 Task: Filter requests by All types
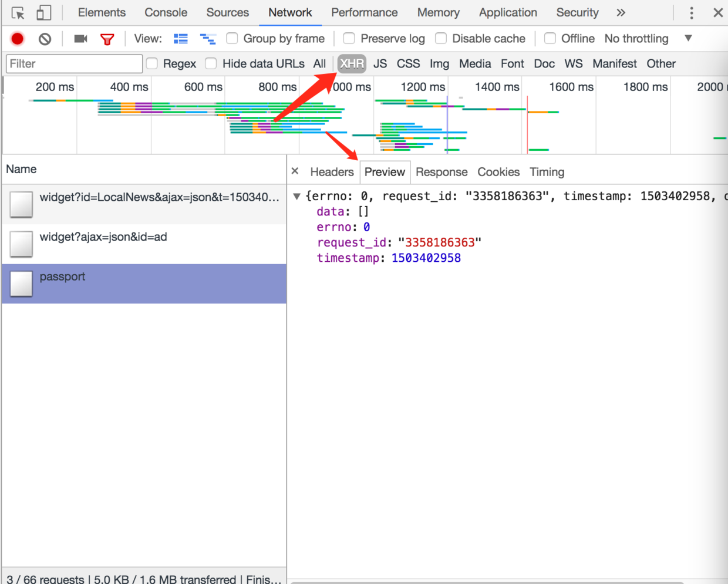319,63
